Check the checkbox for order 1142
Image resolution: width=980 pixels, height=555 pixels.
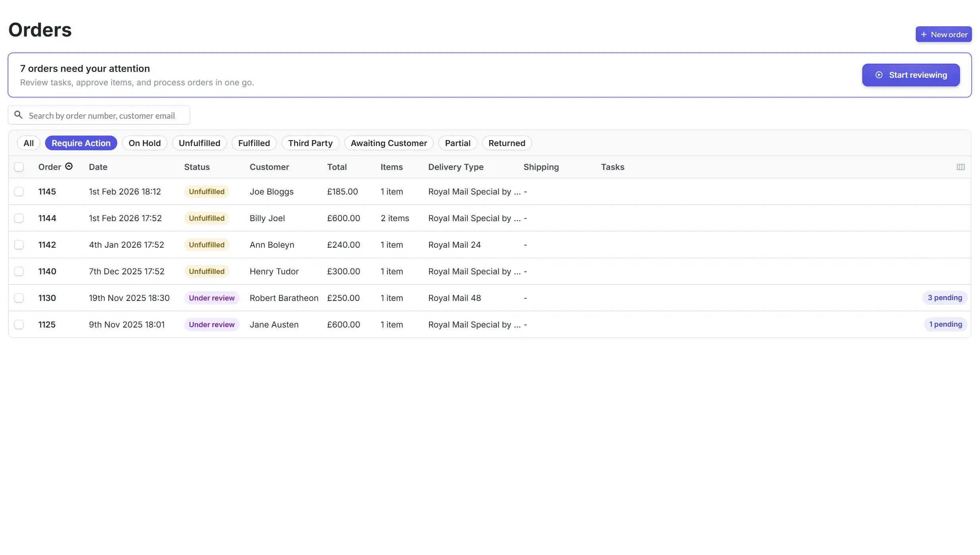pos(19,245)
